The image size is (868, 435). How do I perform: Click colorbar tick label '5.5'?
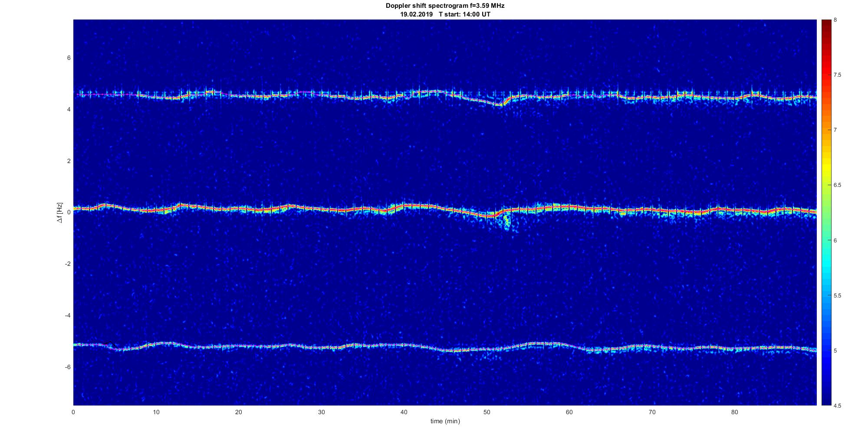point(837,296)
